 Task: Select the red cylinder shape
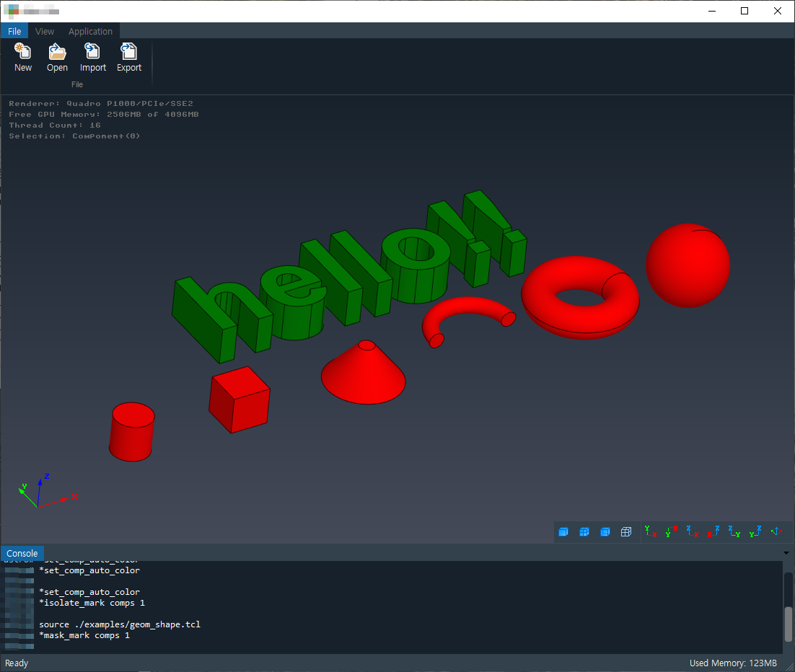coord(131,432)
